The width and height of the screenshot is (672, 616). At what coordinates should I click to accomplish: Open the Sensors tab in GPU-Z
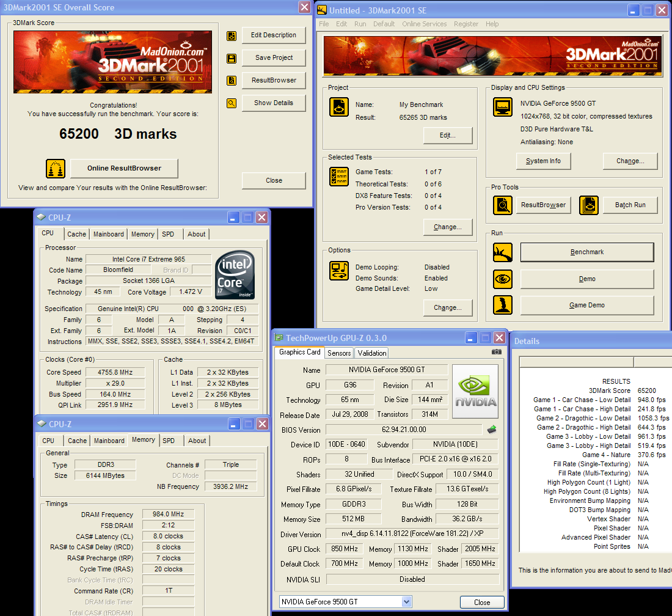339,353
